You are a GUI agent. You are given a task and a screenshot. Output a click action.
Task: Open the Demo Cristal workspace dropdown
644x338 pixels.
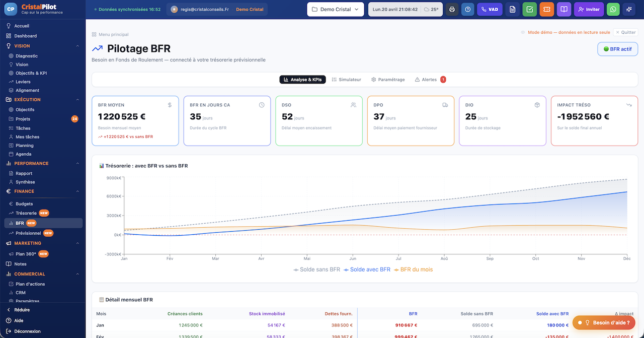[x=335, y=9]
